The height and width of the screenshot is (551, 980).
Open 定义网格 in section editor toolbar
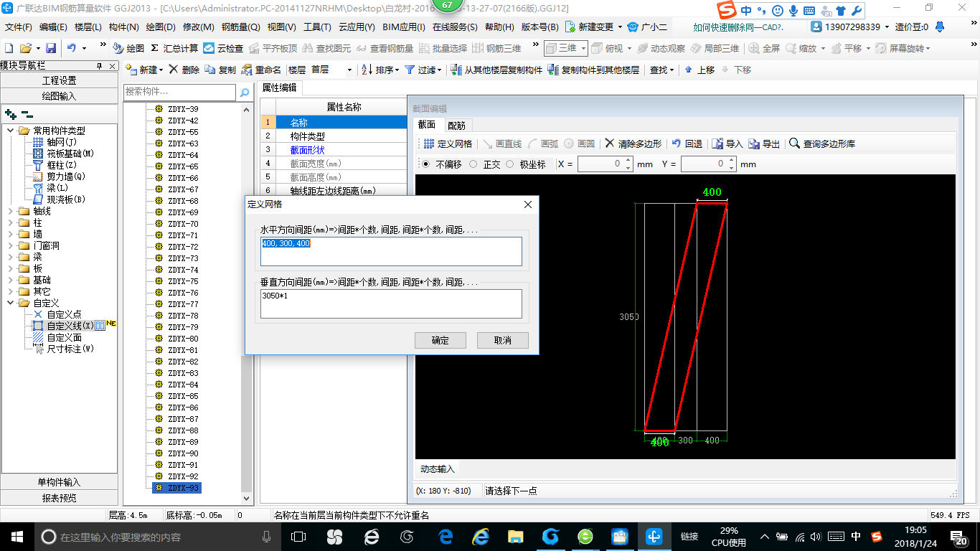[x=447, y=143]
